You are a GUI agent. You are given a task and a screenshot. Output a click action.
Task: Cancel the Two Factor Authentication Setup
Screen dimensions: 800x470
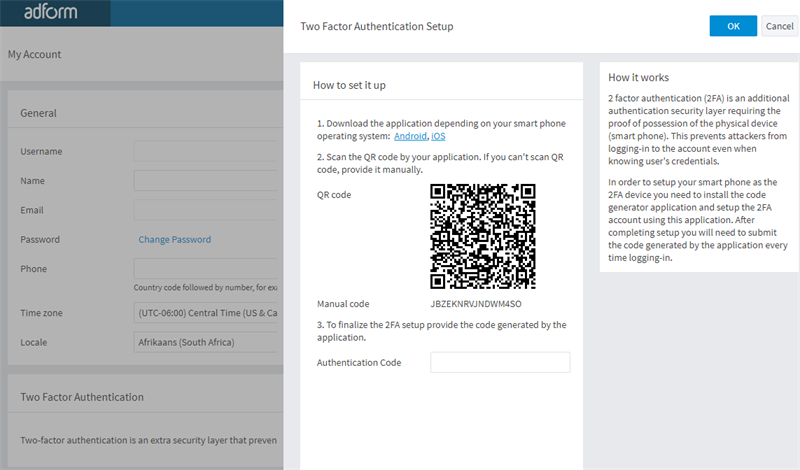779,26
